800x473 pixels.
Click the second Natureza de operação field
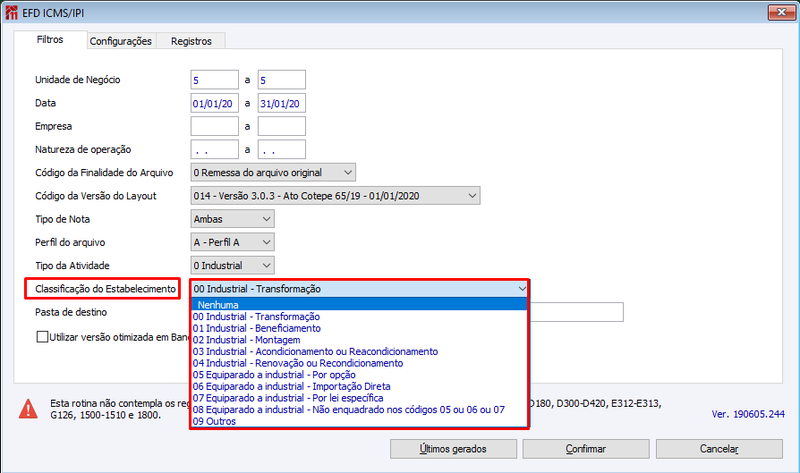click(282, 150)
